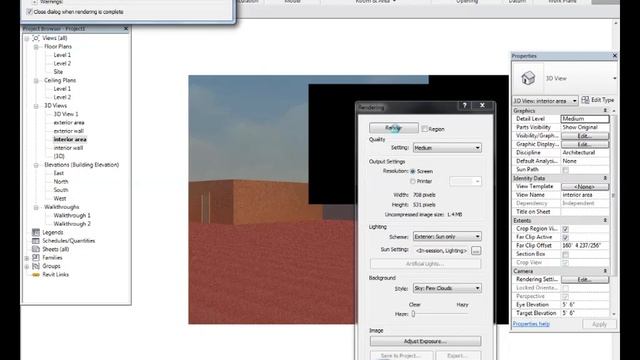Image resolution: width=640 pixels, height=360 pixels.
Task: Open the Quality Setting dropdown
Action: point(447,148)
